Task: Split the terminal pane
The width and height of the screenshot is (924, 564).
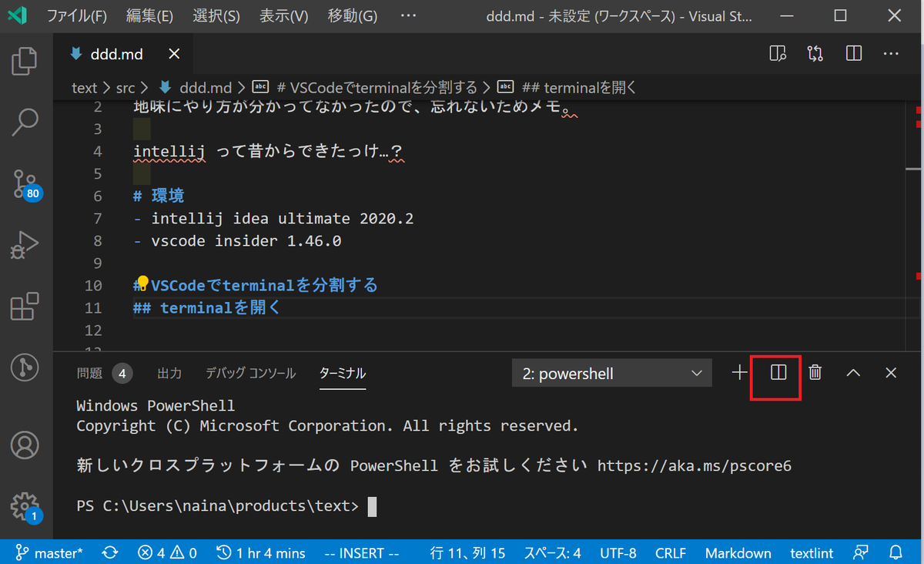Action: [778, 373]
